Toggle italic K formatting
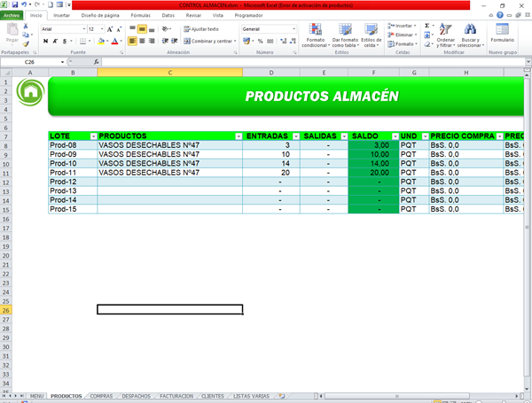 [55, 42]
